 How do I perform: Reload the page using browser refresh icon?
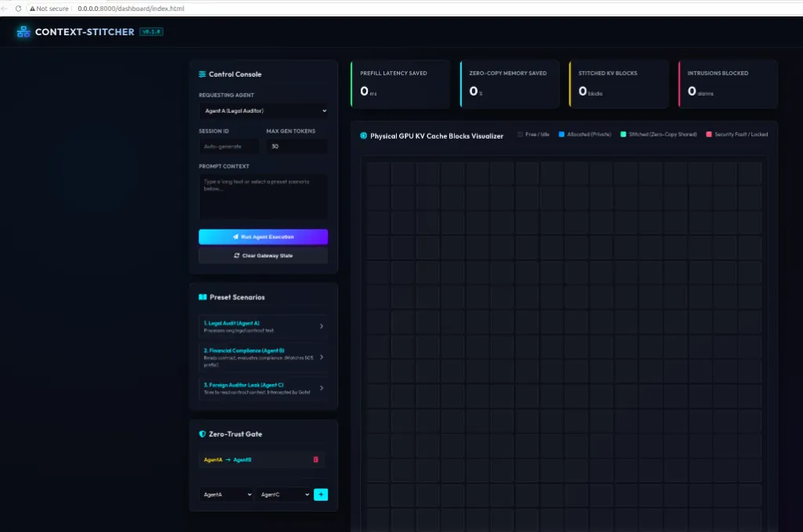(x=19, y=8)
